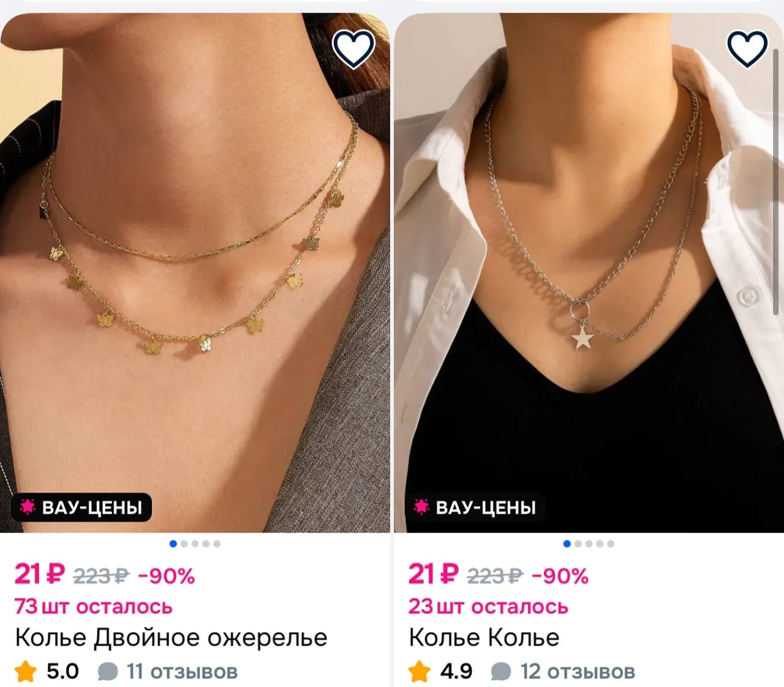The width and height of the screenshot is (784, 687).
Task: Select last image dot under butterfly necklace
Action: coord(217,544)
